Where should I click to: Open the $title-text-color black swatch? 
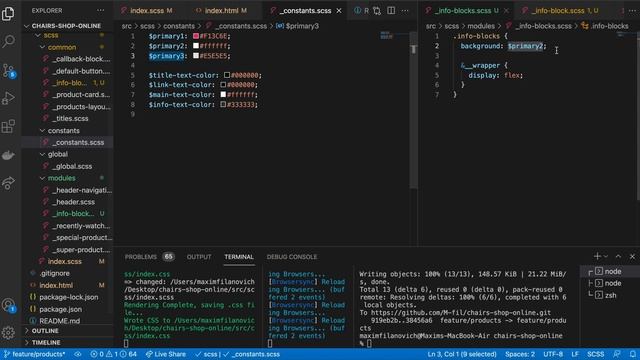point(227,76)
